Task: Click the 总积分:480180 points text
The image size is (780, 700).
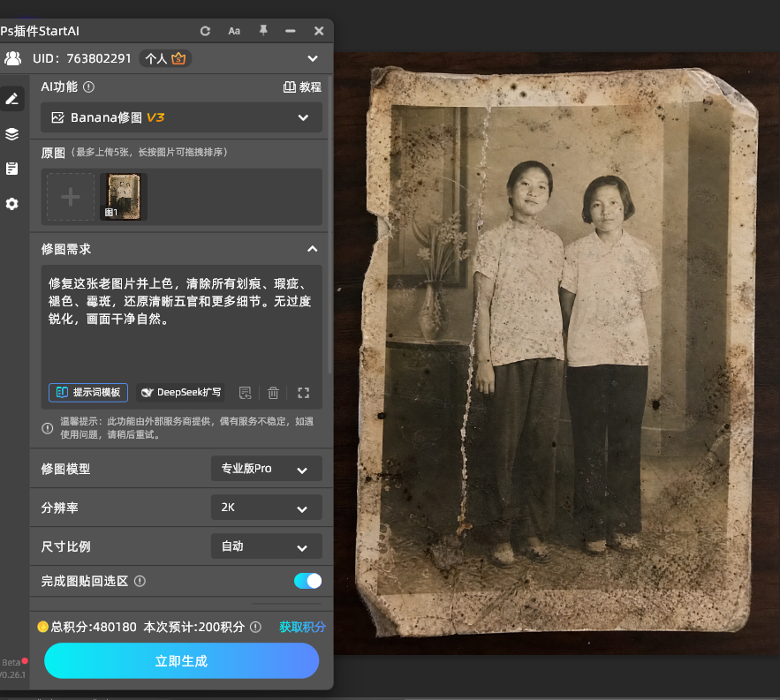Action: pos(94,627)
